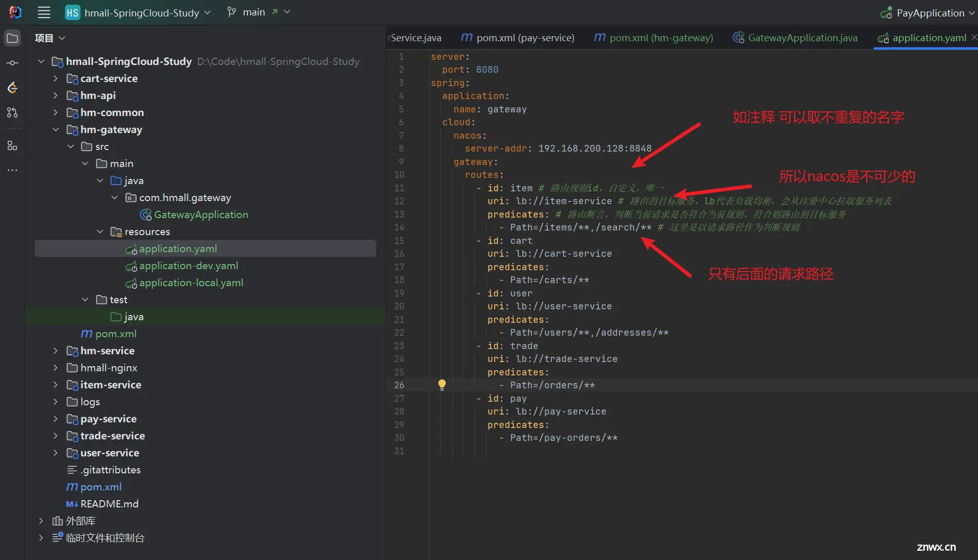
Task: Select application-dev.yaml file
Action: 189,266
